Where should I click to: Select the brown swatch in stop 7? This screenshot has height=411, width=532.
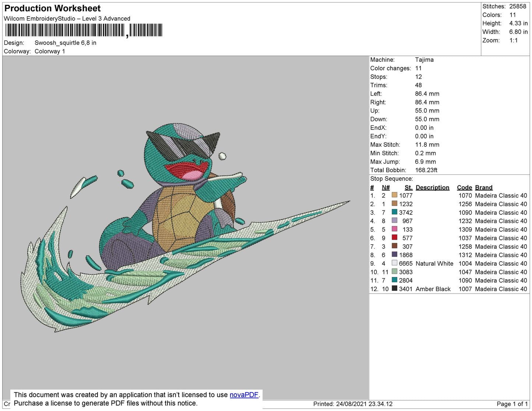click(394, 246)
